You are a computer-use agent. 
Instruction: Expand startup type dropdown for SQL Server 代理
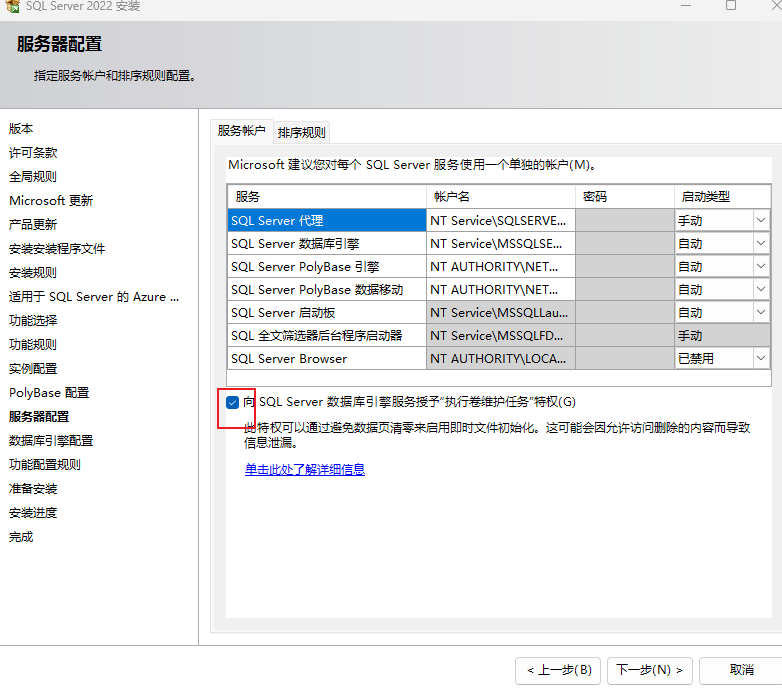click(761, 220)
